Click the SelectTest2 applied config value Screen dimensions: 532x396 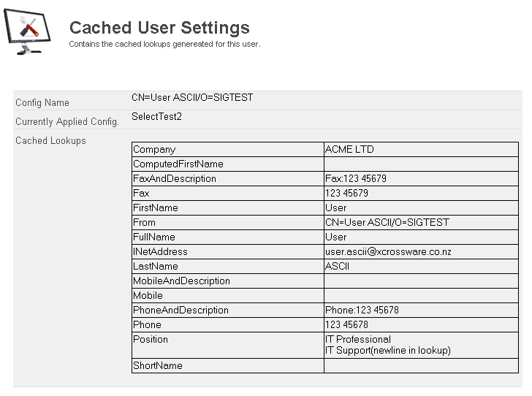[x=156, y=116]
